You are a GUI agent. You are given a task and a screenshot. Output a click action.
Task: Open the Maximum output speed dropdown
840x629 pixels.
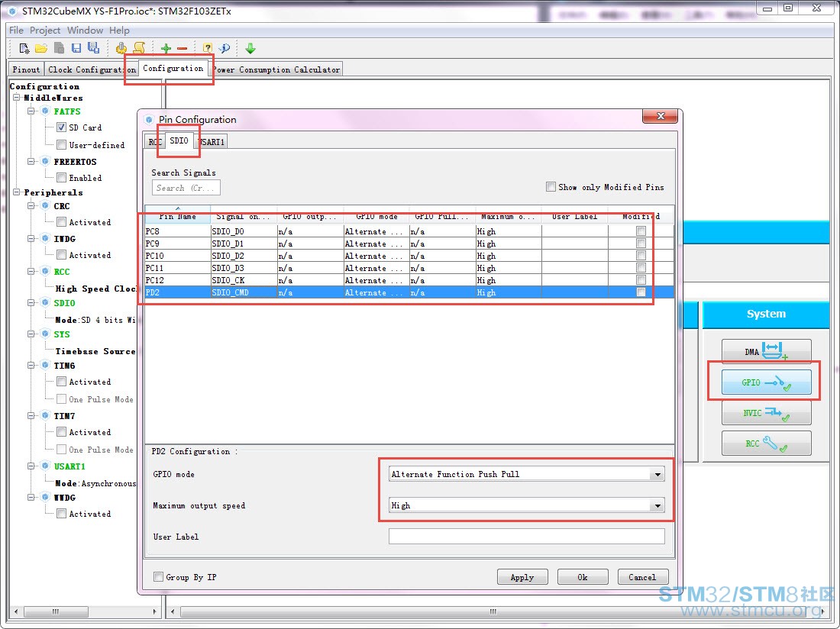[x=657, y=505]
